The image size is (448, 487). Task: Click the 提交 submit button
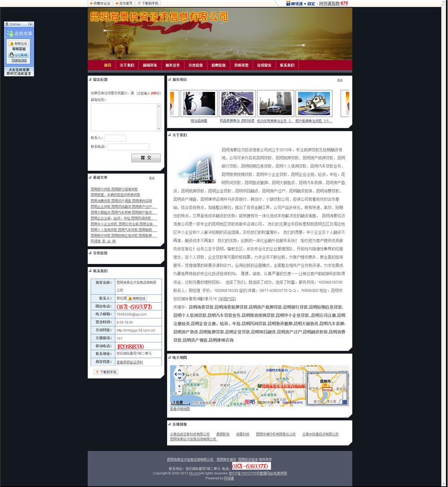tap(146, 158)
